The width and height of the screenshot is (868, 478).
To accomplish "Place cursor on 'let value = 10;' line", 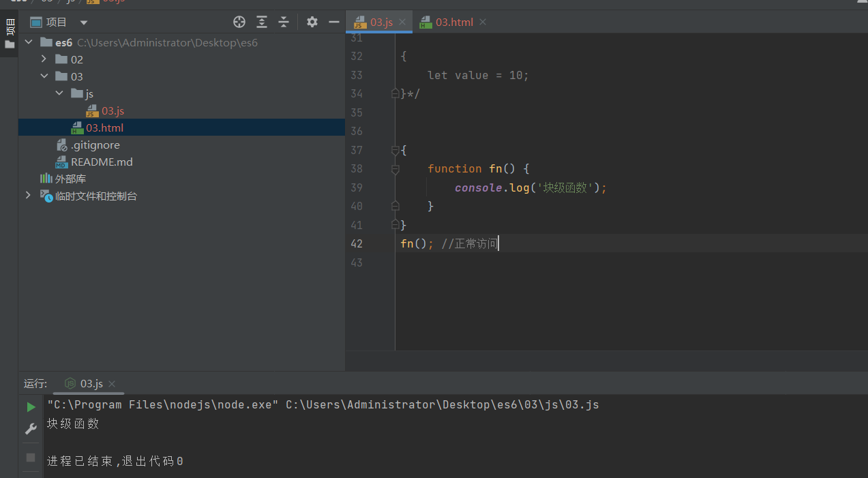I will tap(478, 75).
